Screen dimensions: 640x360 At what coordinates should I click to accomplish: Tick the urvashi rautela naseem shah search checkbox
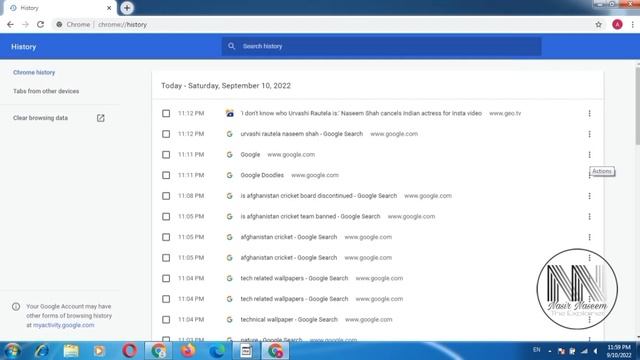tap(166, 134)
